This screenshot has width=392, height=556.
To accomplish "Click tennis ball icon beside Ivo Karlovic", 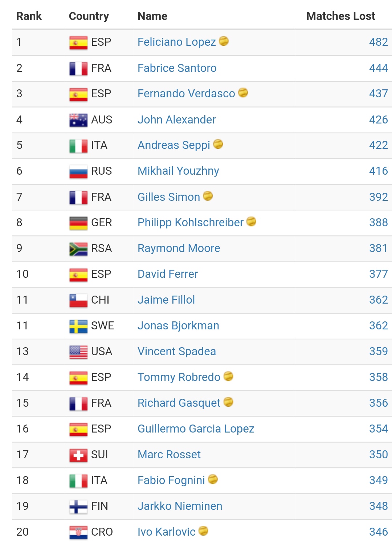I will point(204,531).
